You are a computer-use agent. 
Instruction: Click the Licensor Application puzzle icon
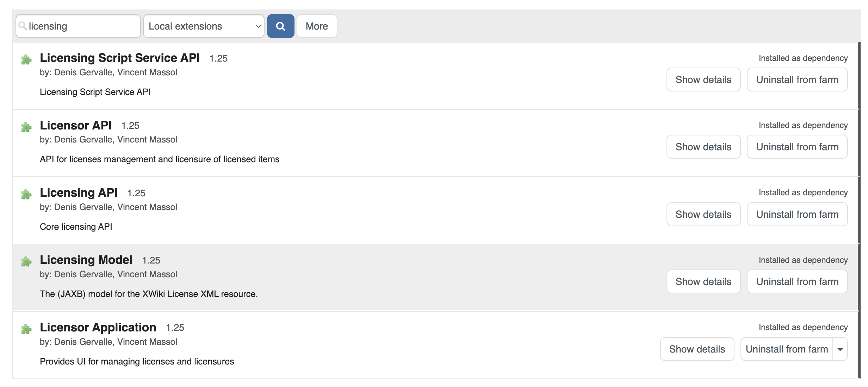(x=26, y=329)
